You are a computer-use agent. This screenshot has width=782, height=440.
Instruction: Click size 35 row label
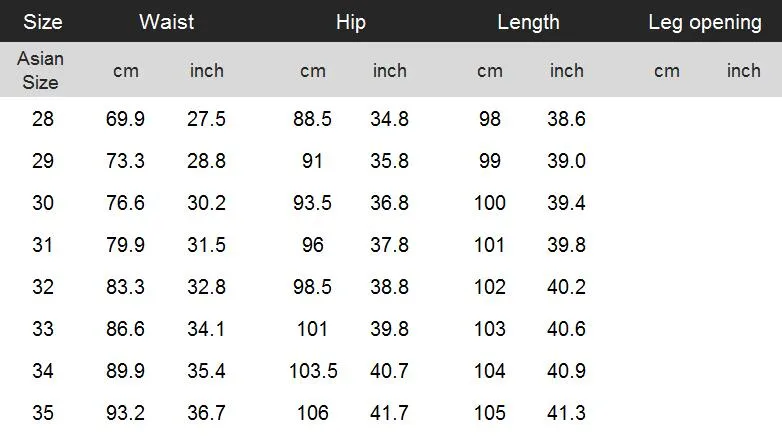tap(43, 413)
